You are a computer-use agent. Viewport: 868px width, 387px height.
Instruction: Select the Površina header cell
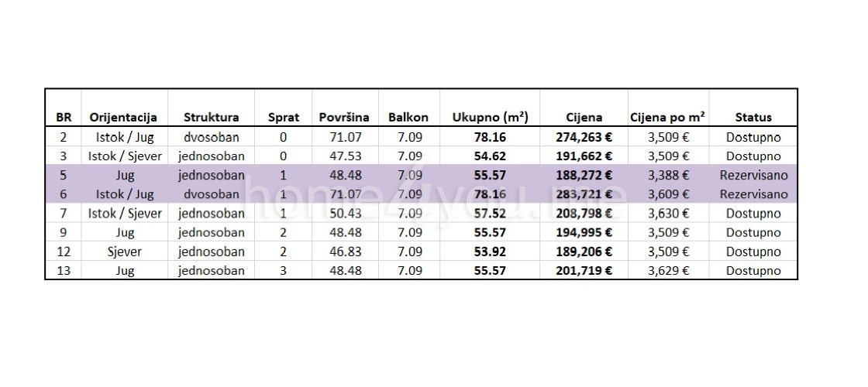[344, 118]
